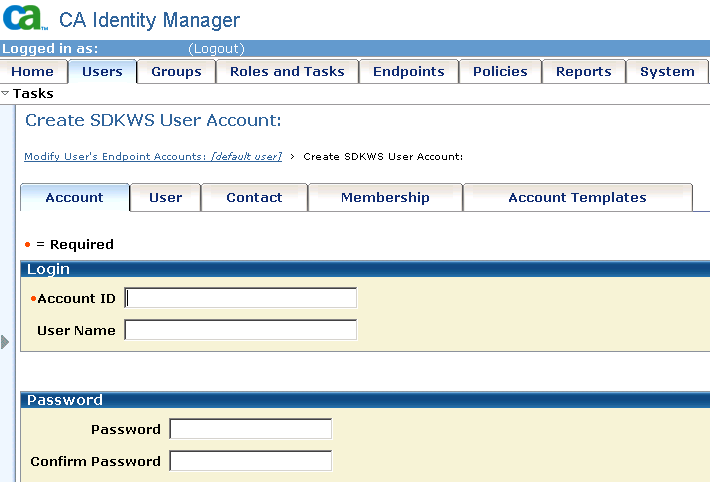Click the Confirm Password label
The image size is (710, 482).
pyautogui.click(x=96, y=461)
